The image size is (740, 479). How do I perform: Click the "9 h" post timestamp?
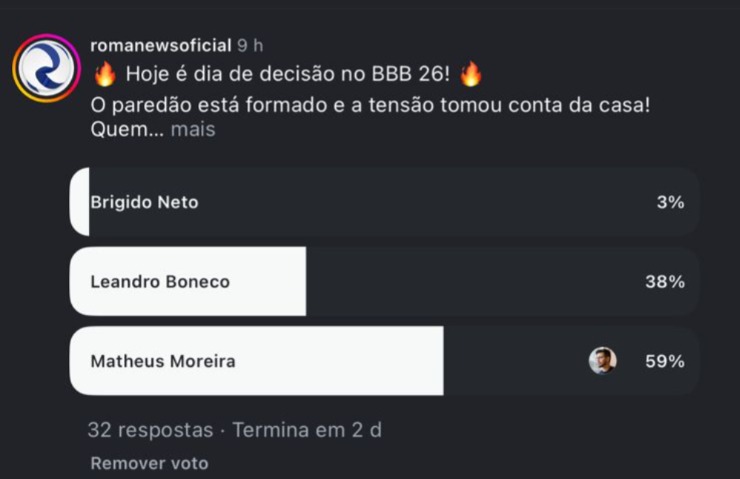(x=250, y=46)
